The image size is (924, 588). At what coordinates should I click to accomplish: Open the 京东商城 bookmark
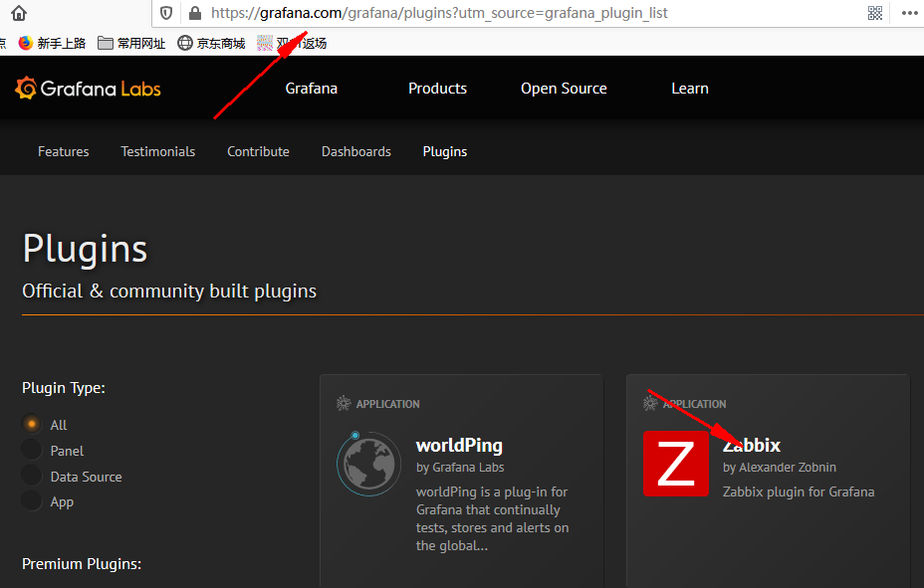(x=211, y=43)
